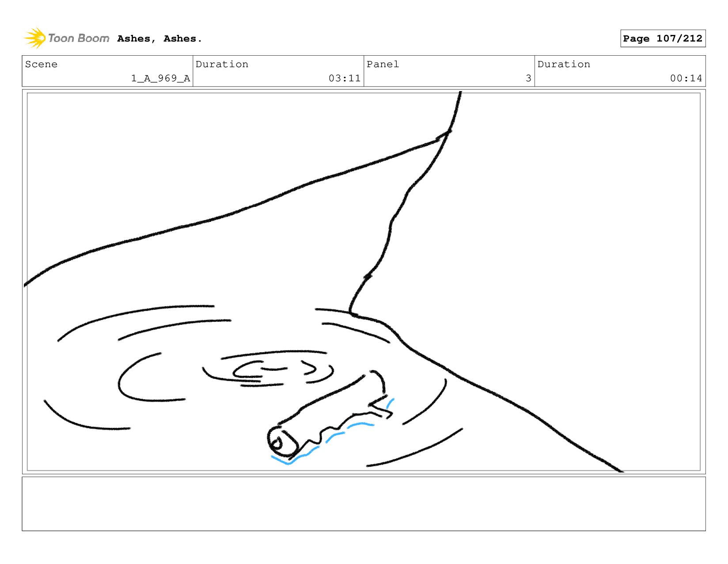Click the empty caption box below the panel
Image resolution: width=728 pixels, height=564 pixels.
[x=364, y=503]
